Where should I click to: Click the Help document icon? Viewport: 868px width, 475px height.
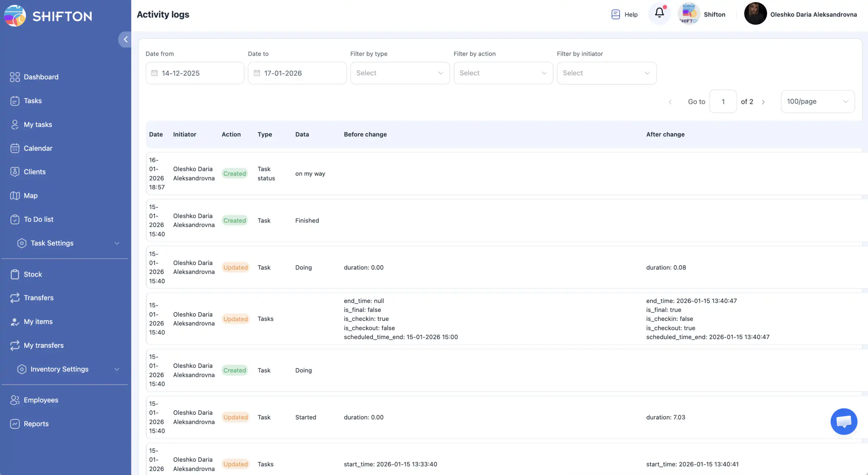[615, 14]
